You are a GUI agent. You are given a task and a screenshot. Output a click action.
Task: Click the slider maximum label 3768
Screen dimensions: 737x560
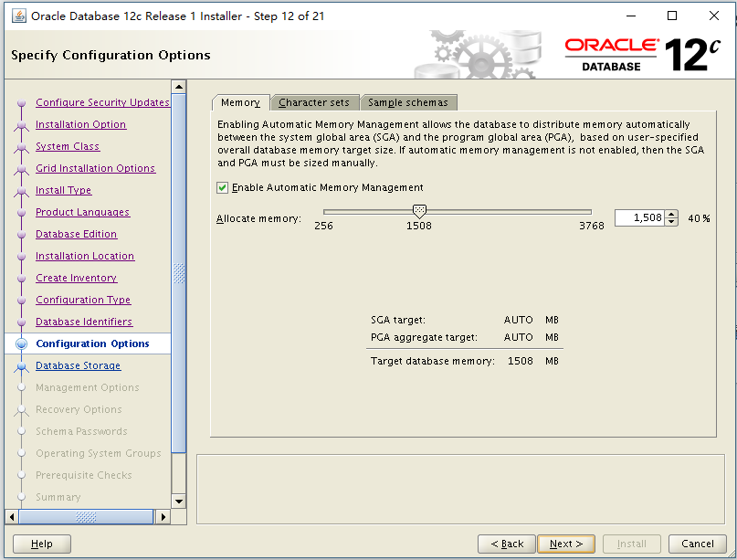point(591,226)
